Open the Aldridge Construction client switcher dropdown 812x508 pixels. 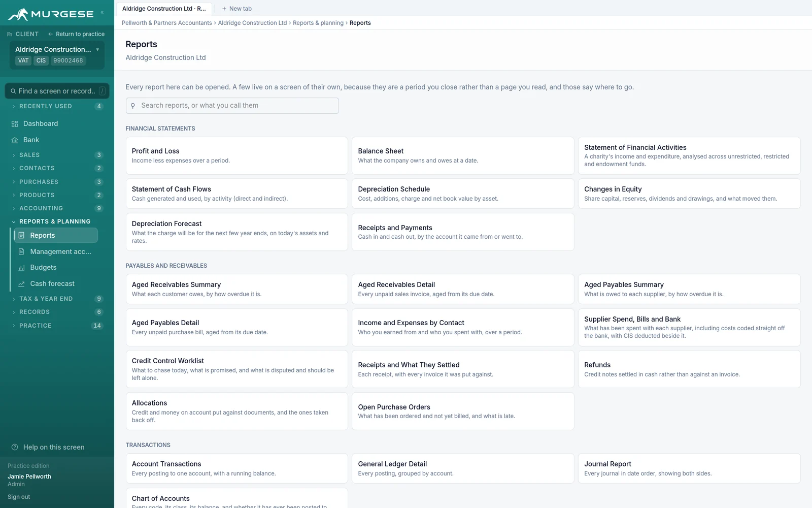click(x=57, y=55)
